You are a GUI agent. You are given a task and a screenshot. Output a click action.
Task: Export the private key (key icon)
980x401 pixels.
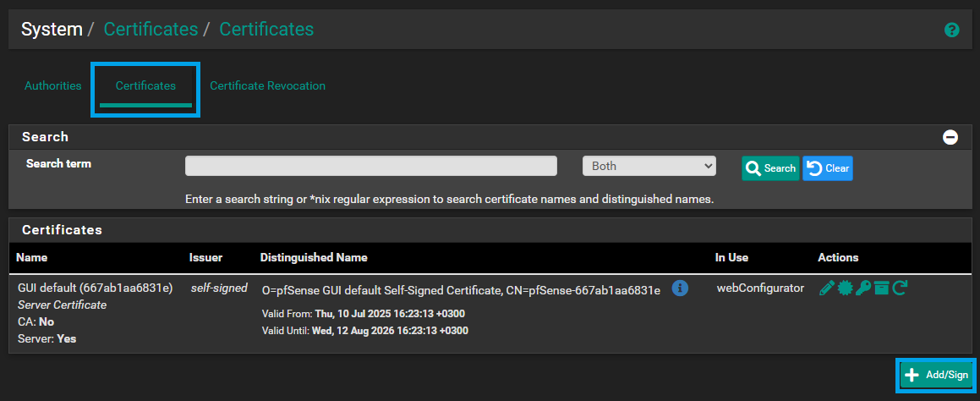pyautogui.click(x=863, y=288)
